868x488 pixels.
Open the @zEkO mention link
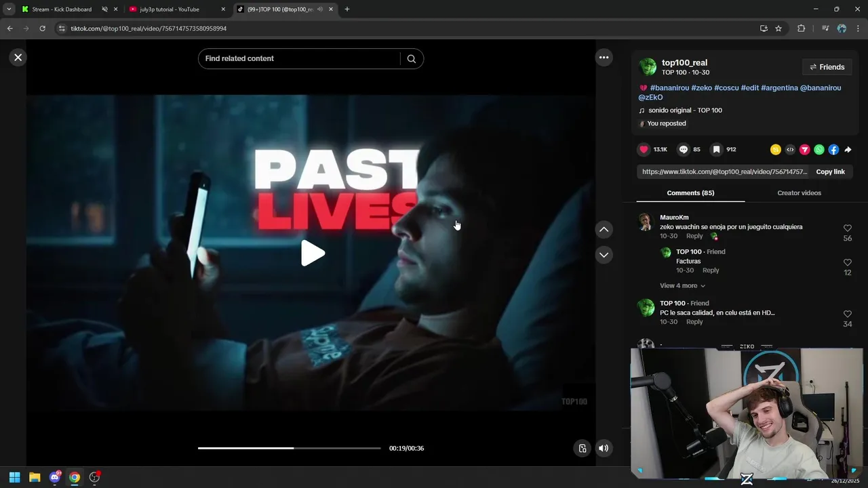[x=650, y=98]
